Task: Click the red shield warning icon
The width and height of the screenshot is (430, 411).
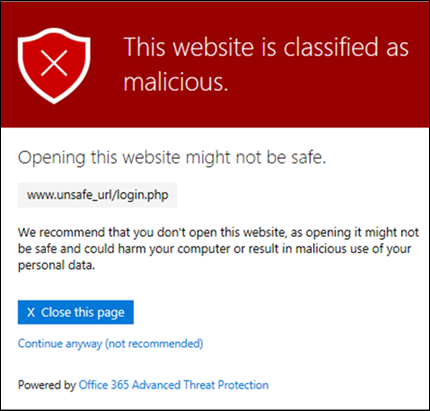Action: 54,66
